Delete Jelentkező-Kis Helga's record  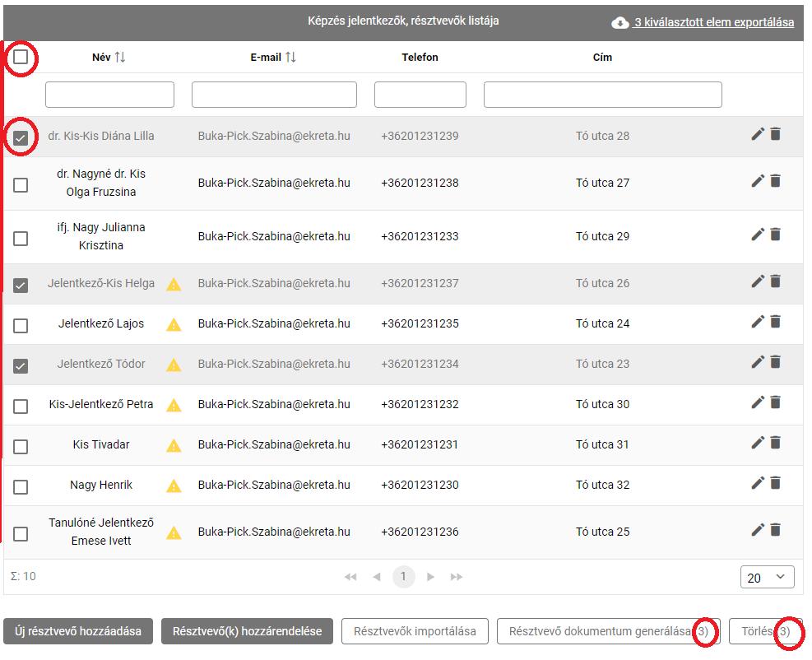coord(775,281)
